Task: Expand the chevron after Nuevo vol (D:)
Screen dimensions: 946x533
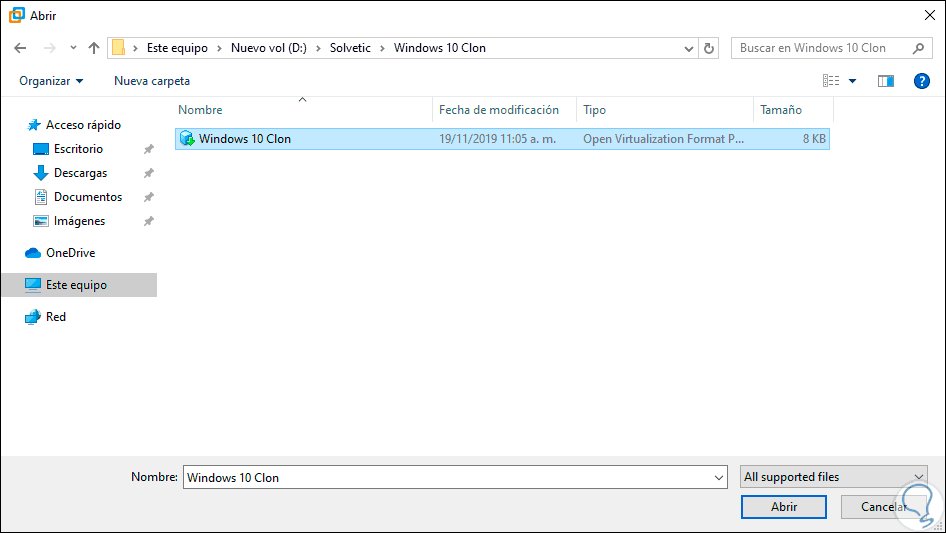Action: (x=318, y=48)
